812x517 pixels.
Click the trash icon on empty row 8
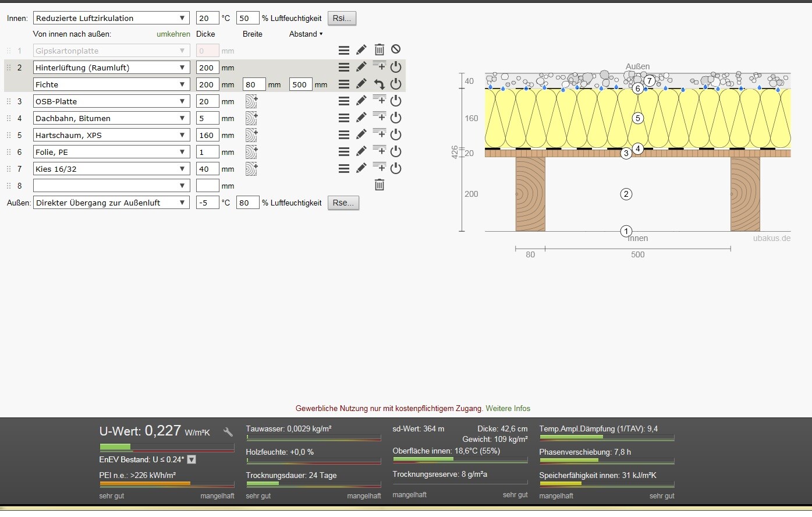[379, 185]
